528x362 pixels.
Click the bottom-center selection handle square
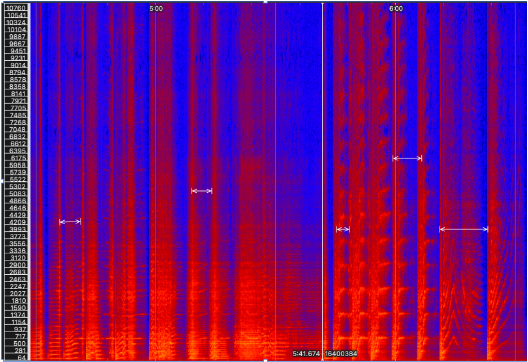[x=265, y=360]
